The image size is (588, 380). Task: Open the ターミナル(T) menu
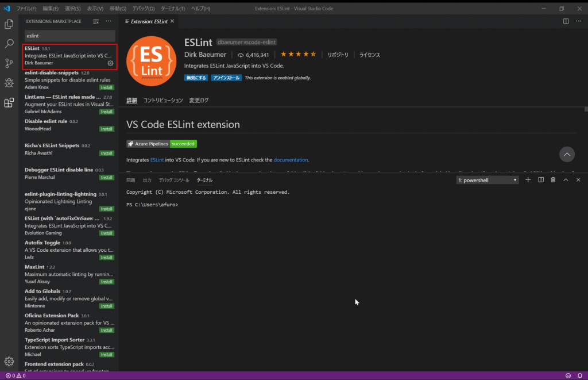[x=173, y=8]
